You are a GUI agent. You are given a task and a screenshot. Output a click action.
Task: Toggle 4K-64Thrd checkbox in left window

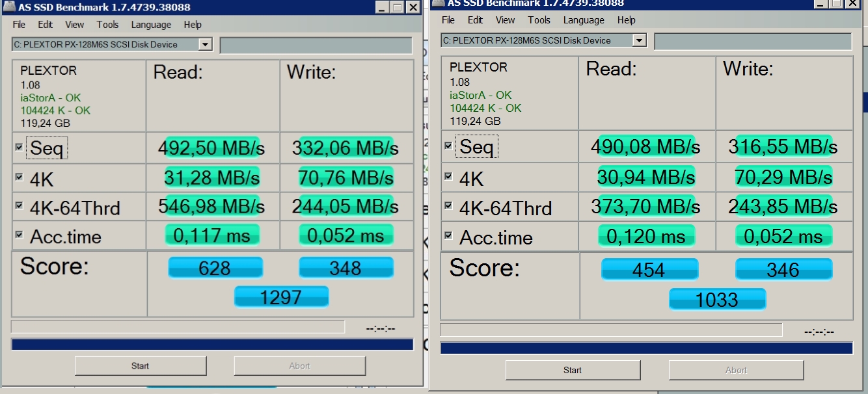(19, 205)
